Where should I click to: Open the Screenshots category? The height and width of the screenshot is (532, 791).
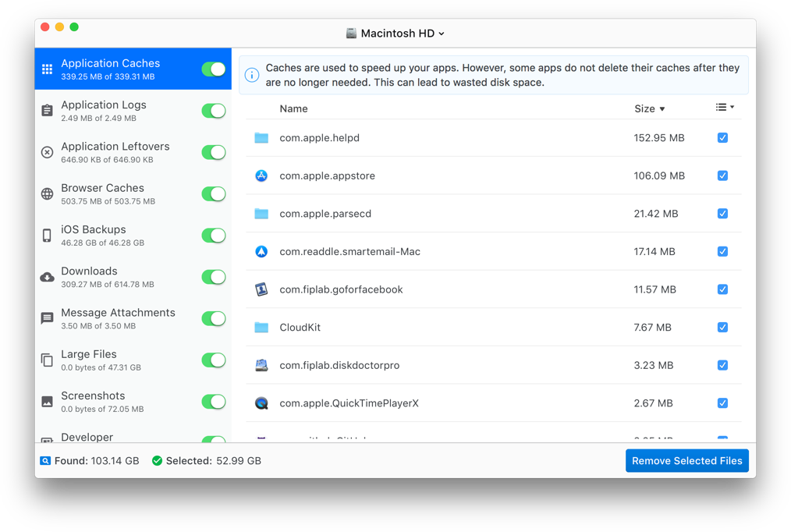133,402
